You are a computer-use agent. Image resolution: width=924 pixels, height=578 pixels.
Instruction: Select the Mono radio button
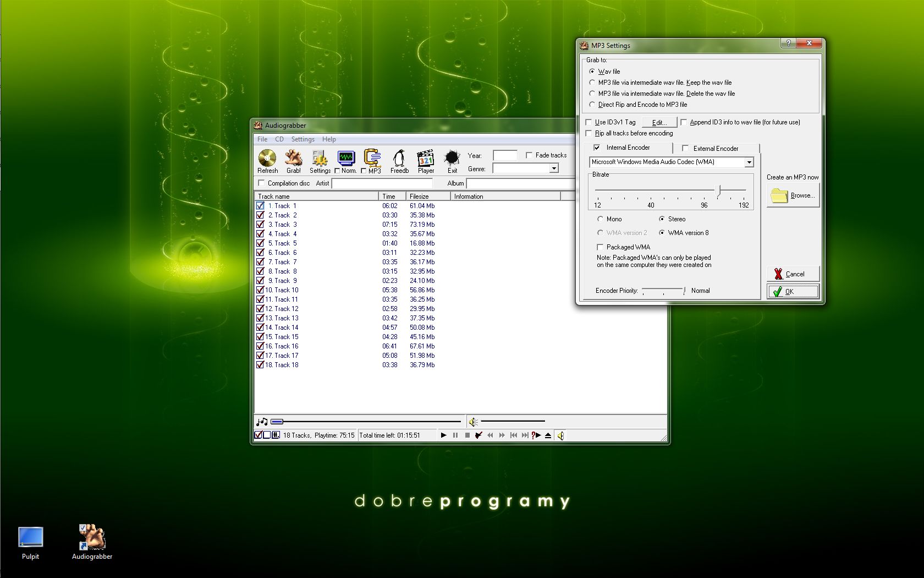point(600,219)
